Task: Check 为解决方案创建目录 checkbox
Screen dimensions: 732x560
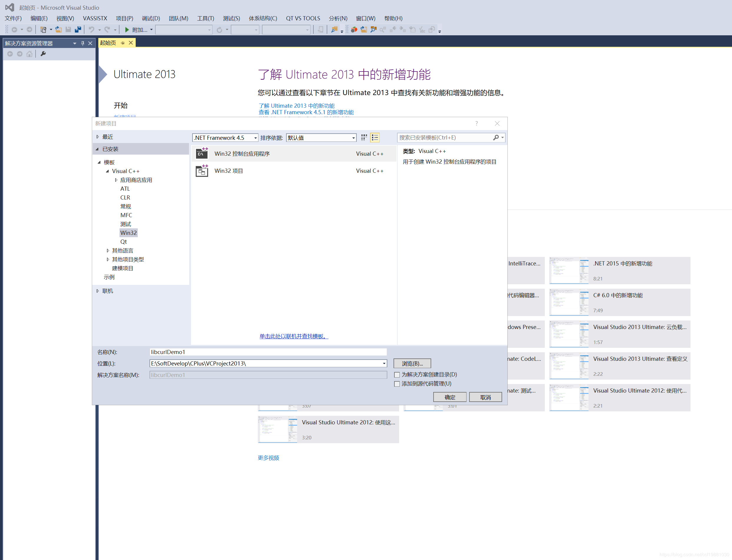Action: [397, 375]
